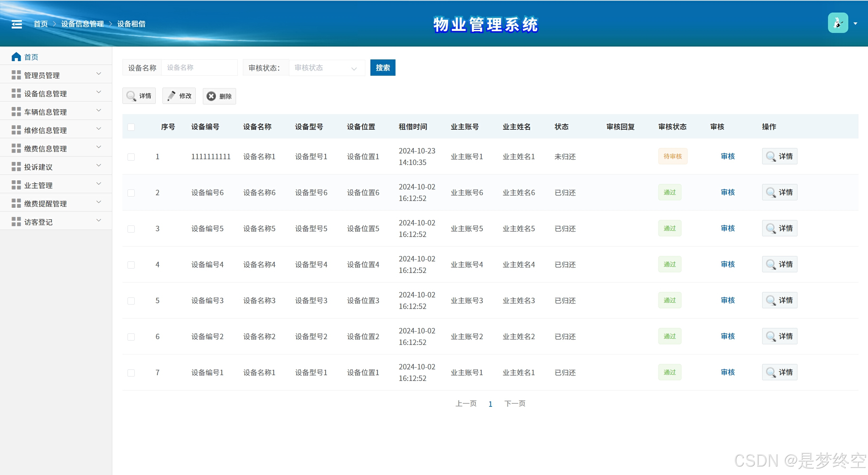Click the 设备名称 search input field
Viewport: 868px width, 475px height.
pos(199,68)
